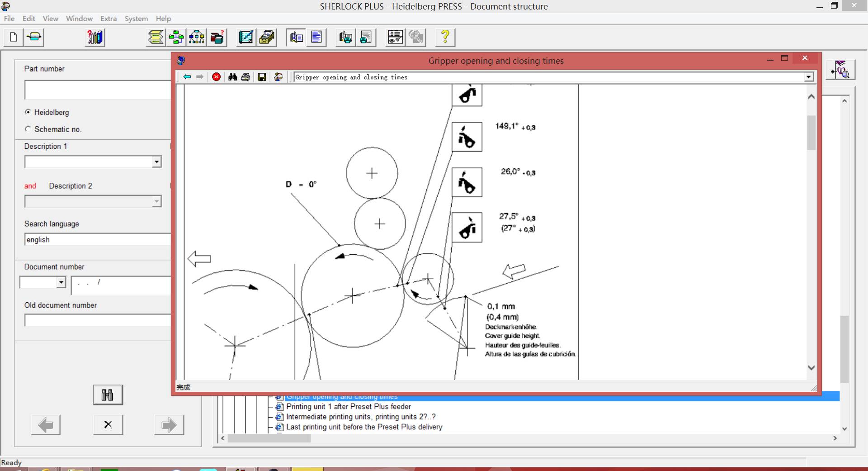Click the search icon at the top right of the main window

(x=841, y=70)
